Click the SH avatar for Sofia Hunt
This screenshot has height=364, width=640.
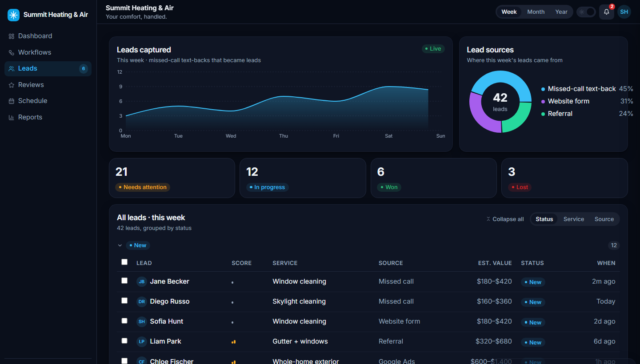tap(142, 321)
